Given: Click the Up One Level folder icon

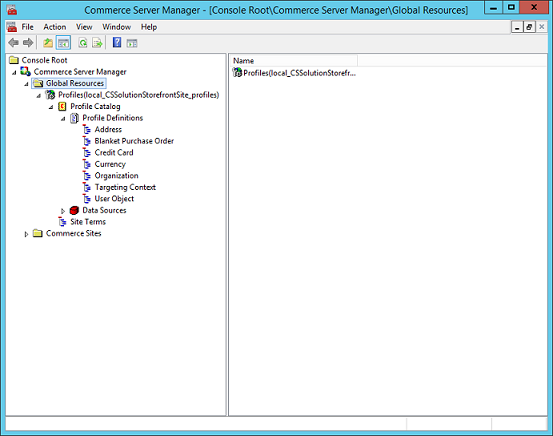Looking at the screenshot, I should [x=48, y=43].
